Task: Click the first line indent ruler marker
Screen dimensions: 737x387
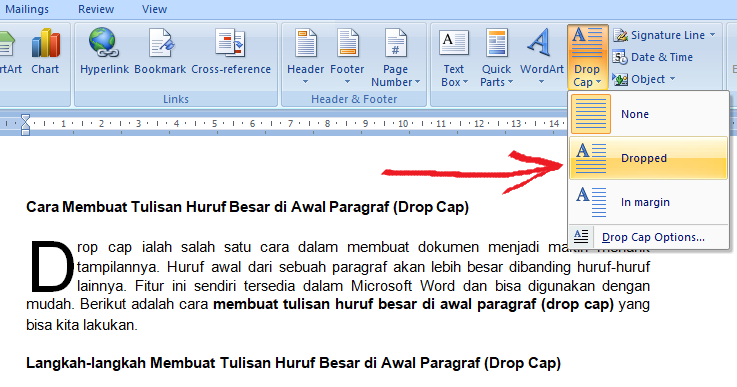Action: [x=25, y=119]
